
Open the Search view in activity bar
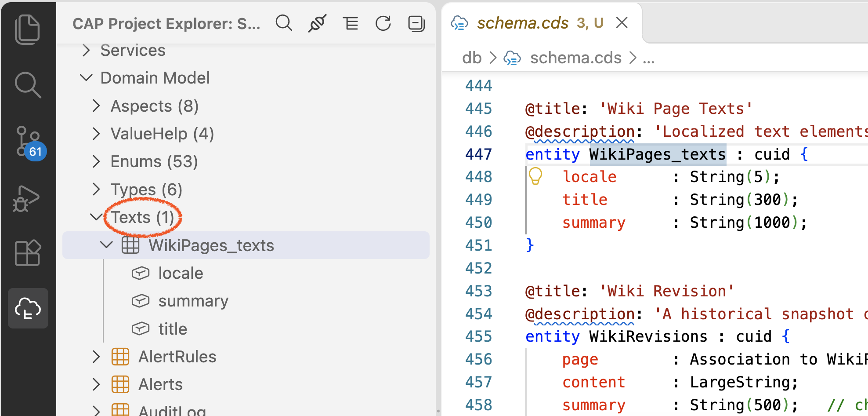click(28, 84)
